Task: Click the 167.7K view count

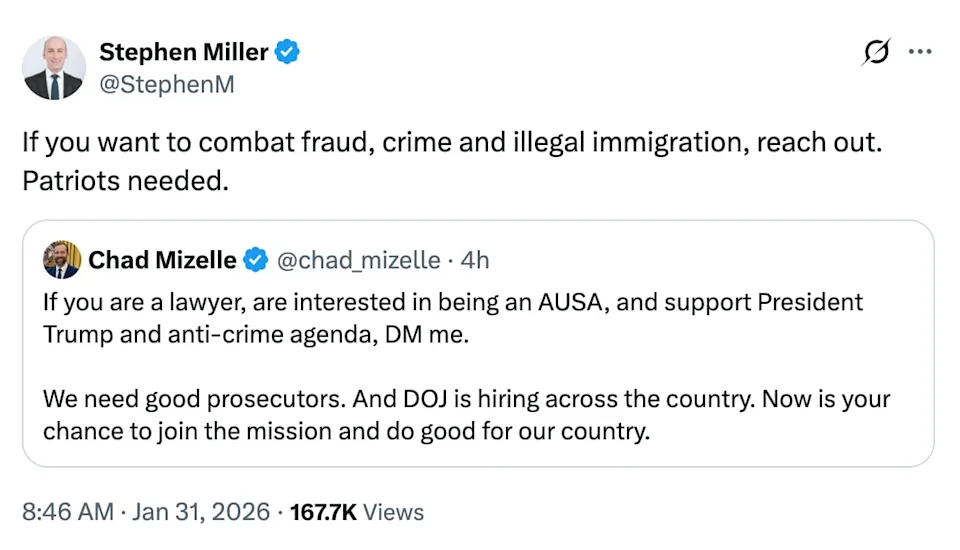Action: pyautogui.click(x=323, y=512)
